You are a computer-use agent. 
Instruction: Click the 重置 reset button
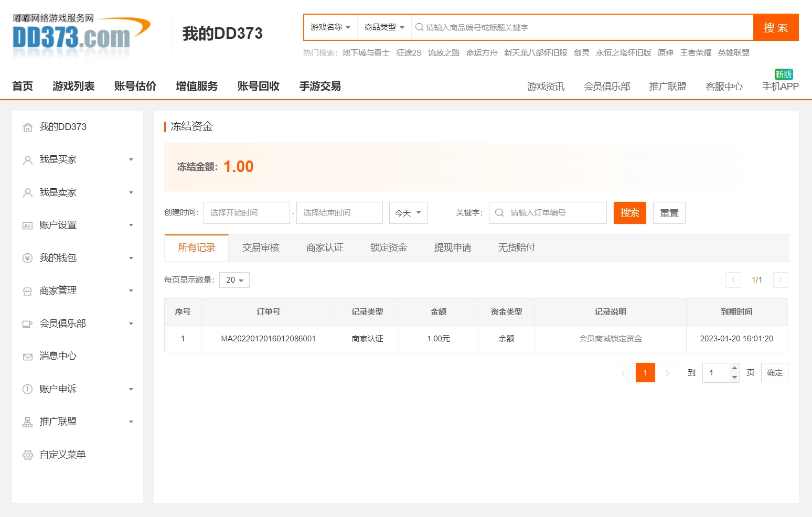[x=669, y=213]
